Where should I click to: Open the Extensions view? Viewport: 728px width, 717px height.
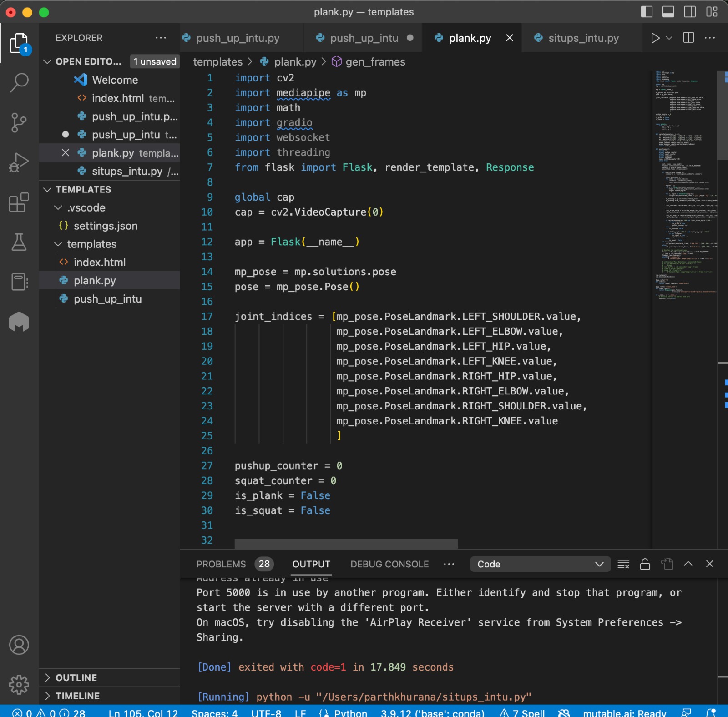pos(19,202)
